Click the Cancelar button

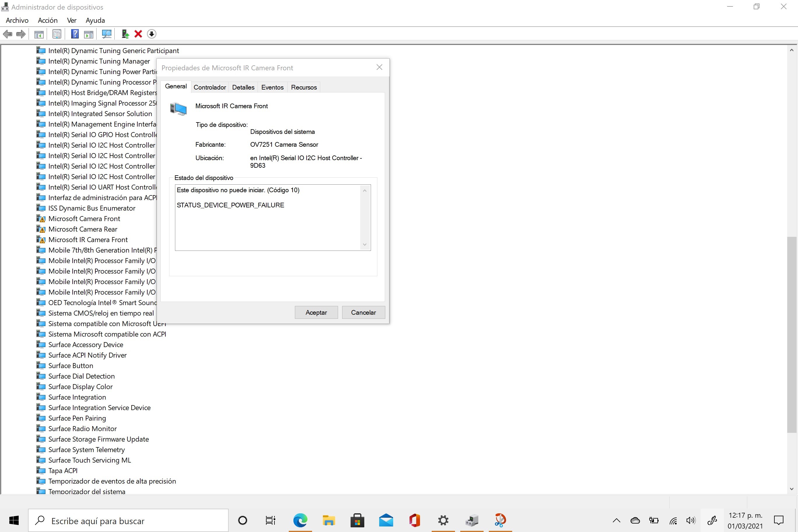[363, 312]
